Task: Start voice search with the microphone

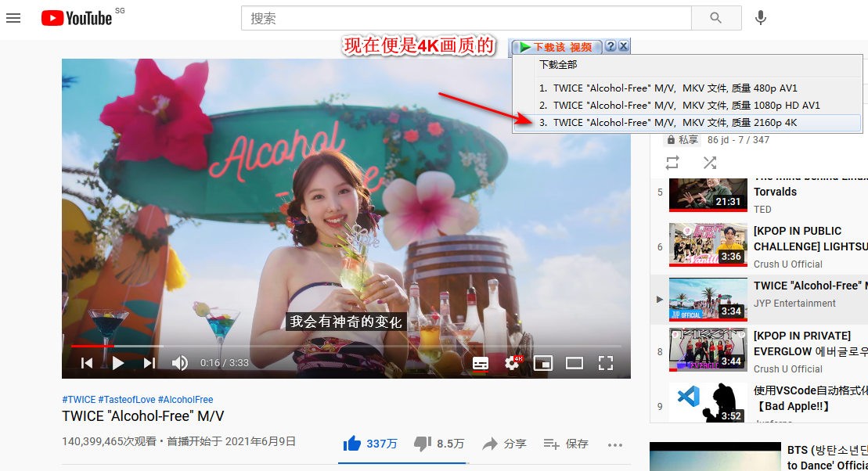Action: [x=760, y=18]
